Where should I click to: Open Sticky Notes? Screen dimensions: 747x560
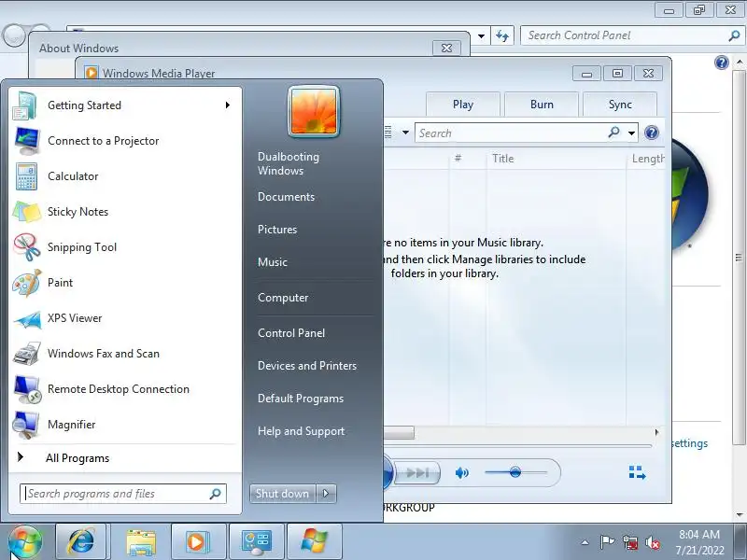pyautogui.click(x=124, y=212)
